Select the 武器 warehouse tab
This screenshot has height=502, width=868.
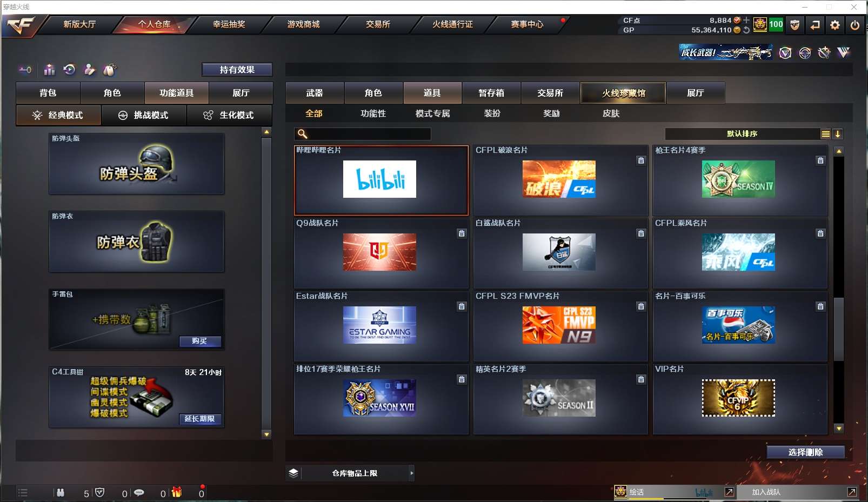pyautogui.click(x=315, y=93)
